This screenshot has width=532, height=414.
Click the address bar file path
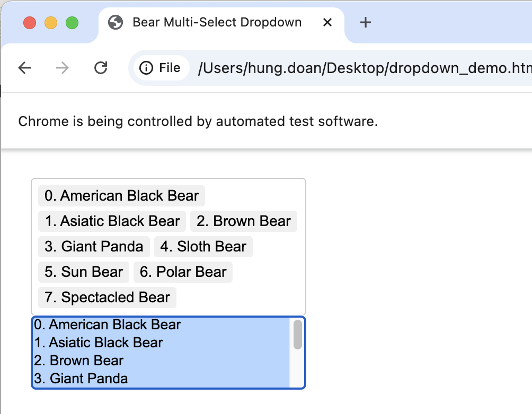(360, 68)
